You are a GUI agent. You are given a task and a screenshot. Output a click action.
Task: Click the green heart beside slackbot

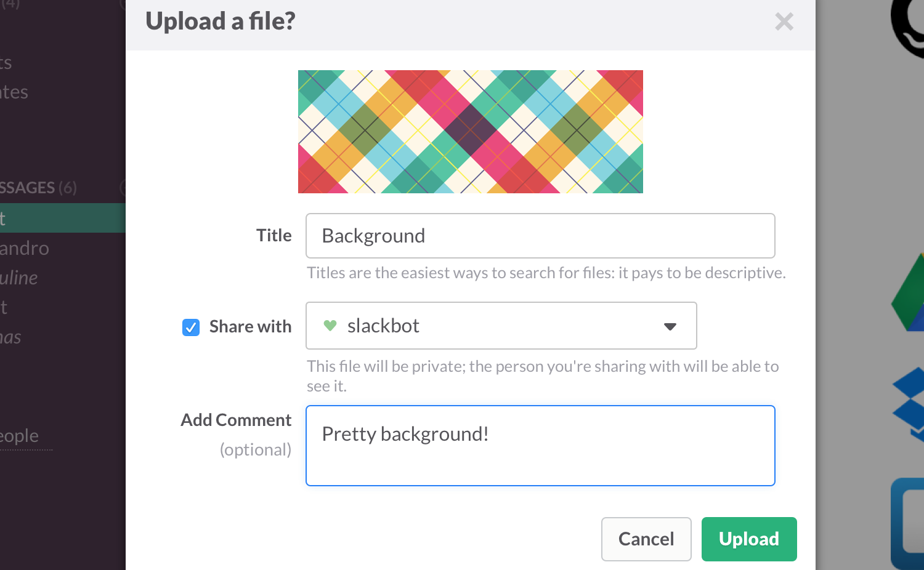[x=330, y=326]
